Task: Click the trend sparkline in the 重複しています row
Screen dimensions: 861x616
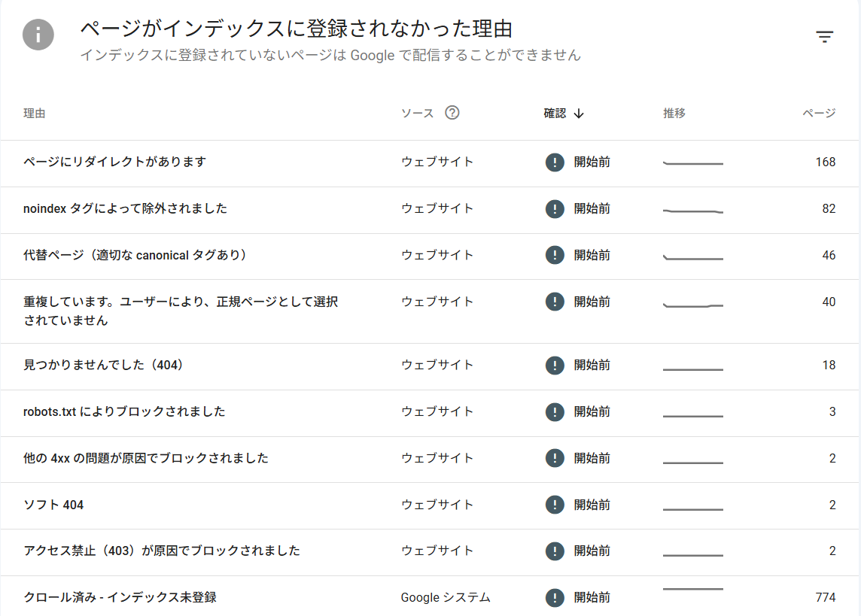Action: 692,306
